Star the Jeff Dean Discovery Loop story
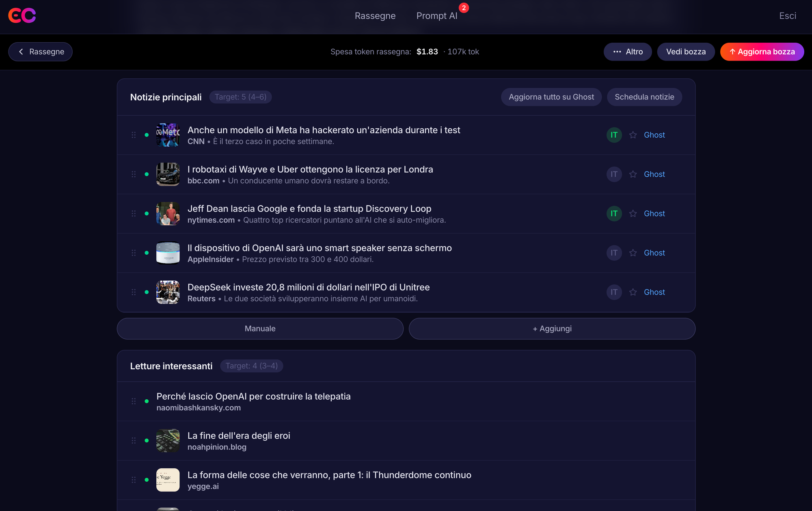 pos(633,214)
